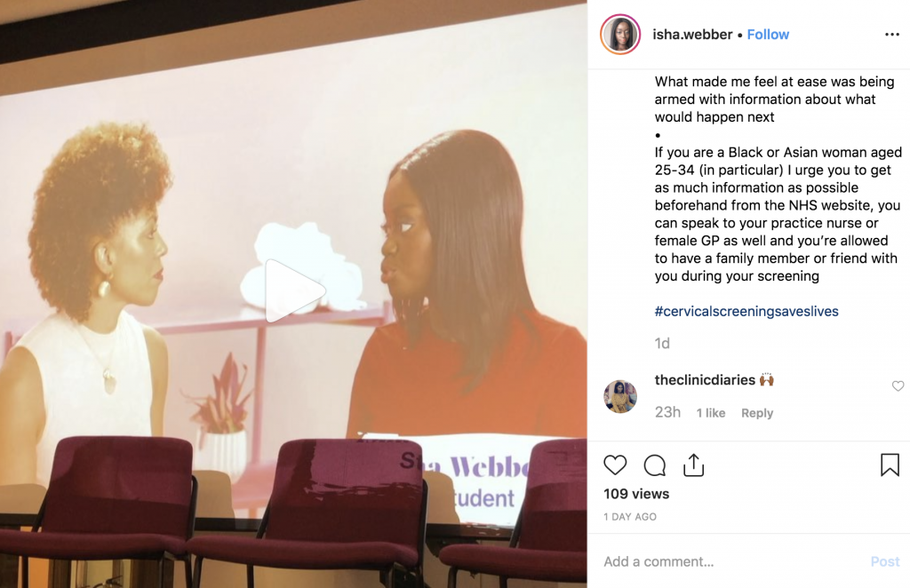Reply to theclinicdiaries comment
Viewport: 910px width, 588px height.
click(x=757, y=413)
